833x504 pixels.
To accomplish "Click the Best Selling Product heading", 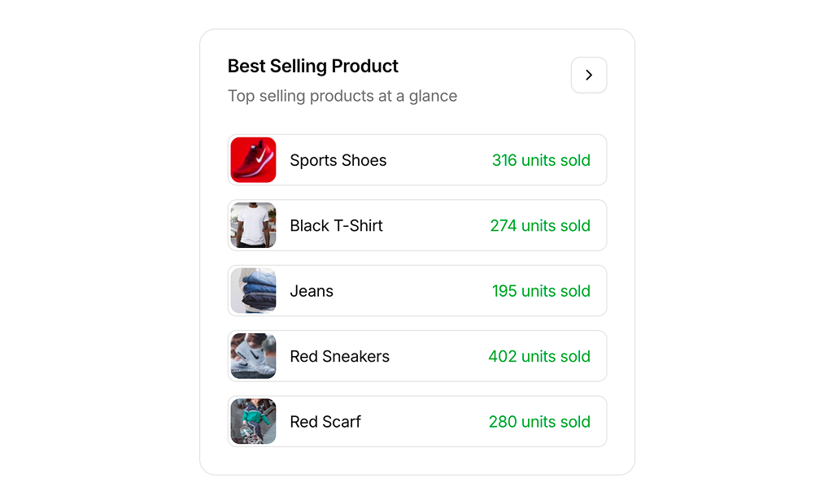I will click(x=312, y=66).
